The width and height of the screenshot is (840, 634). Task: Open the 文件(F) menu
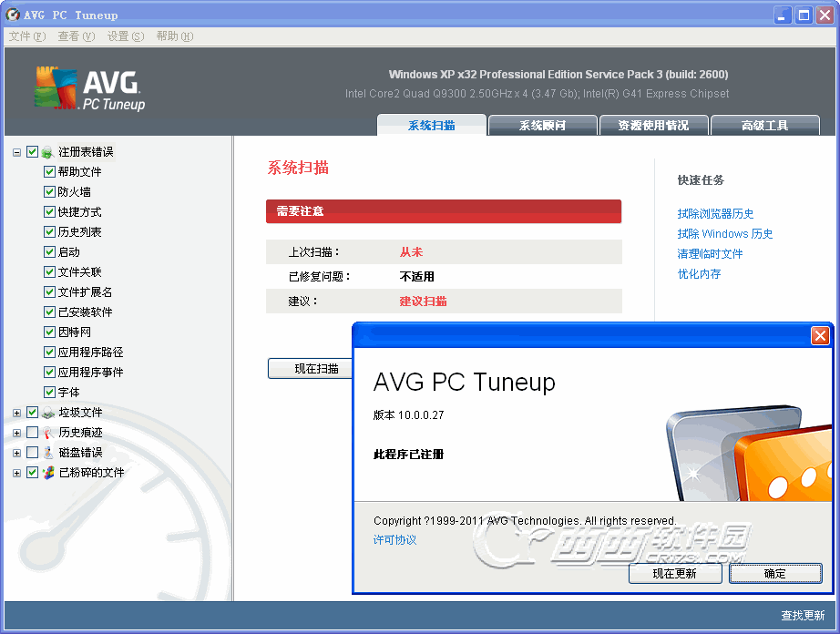[27, 36]
